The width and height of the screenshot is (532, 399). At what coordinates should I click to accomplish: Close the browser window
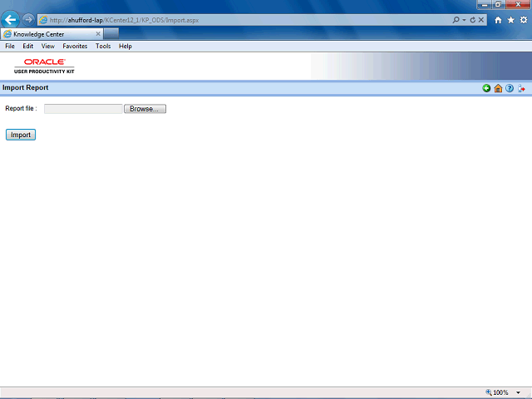click(518, 4)
